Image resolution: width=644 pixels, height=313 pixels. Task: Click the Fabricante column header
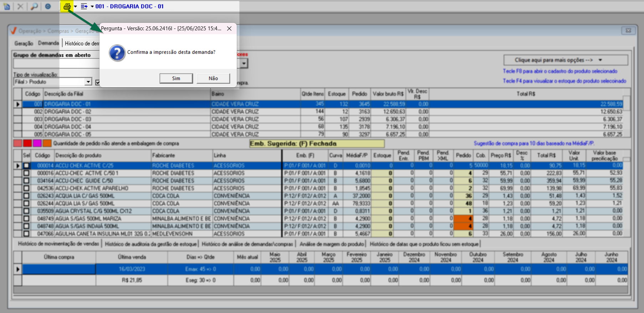point(182,155)
